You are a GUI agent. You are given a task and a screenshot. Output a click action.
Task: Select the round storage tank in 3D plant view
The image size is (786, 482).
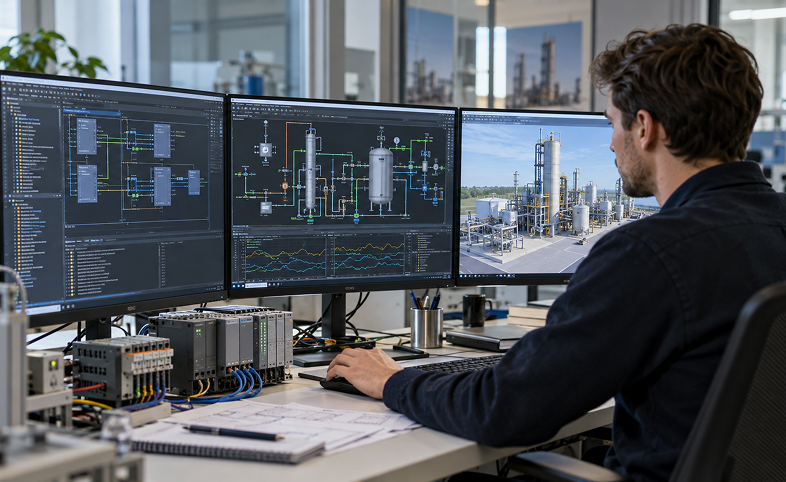coord(581,219)
